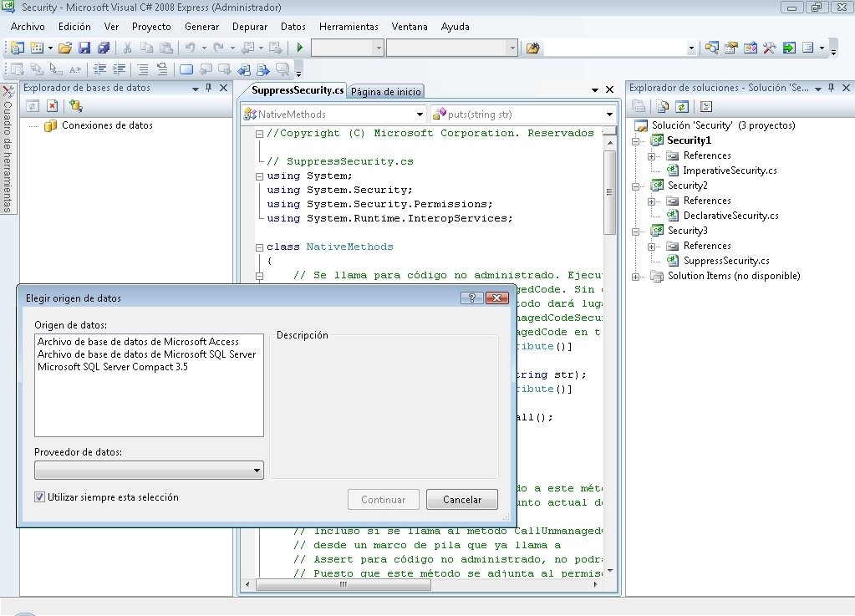Collapse the class NativeMethods code region
The image size is (855, 616).
[260, 247]
